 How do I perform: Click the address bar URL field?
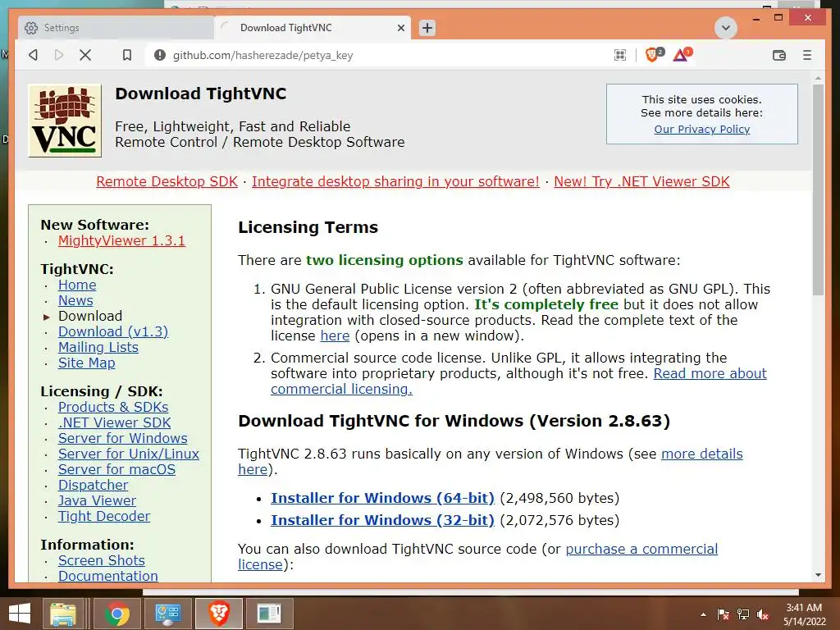[x=375, y=55]
